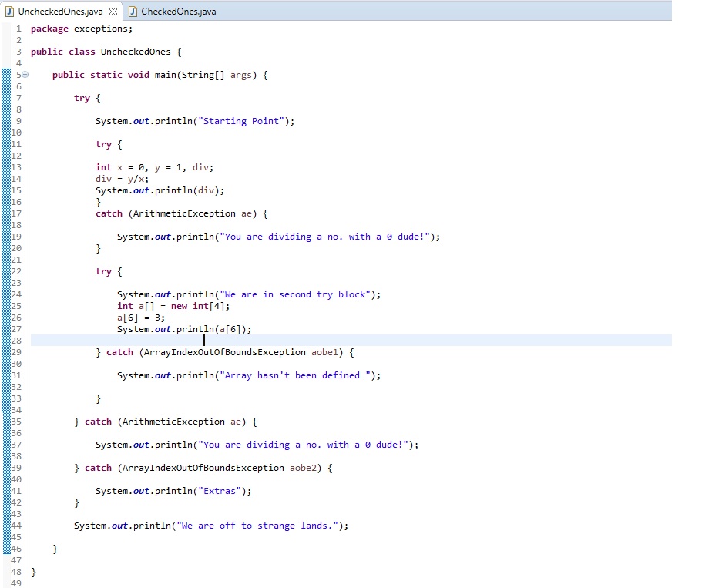Click line number 13 in the gutter

click(x=15, y=167)
